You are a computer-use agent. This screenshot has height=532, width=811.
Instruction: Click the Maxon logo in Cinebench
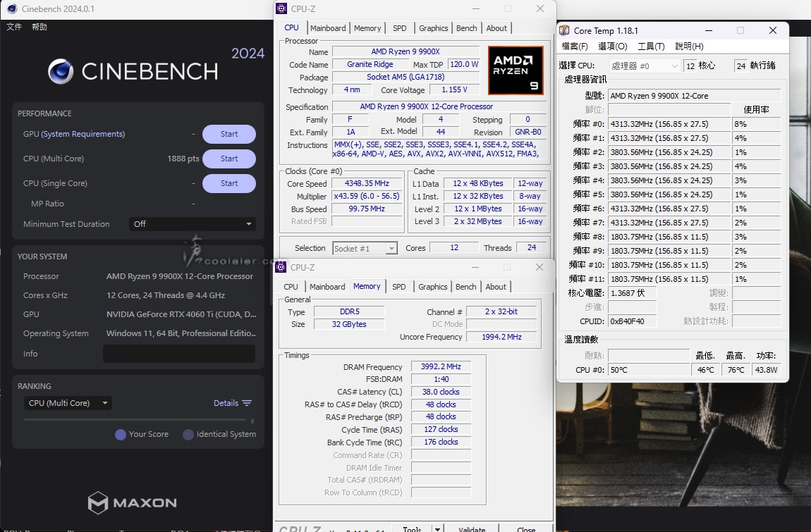(133, 502)
